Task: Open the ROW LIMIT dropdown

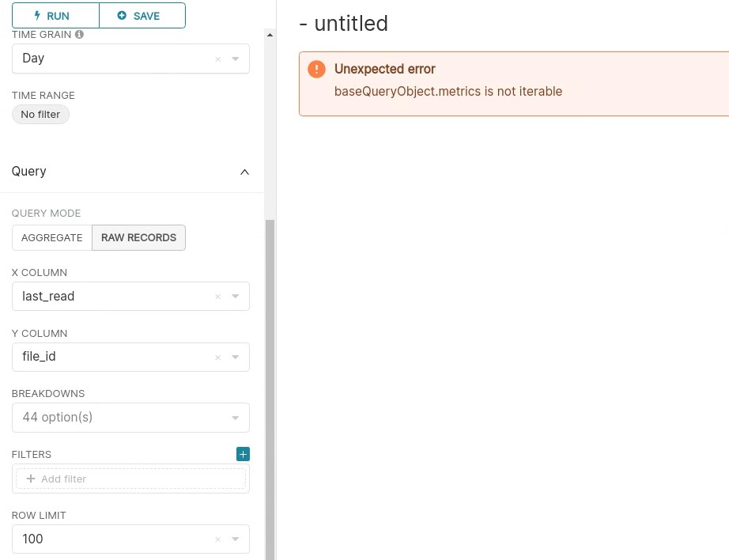Action: [x=235, y=539]
